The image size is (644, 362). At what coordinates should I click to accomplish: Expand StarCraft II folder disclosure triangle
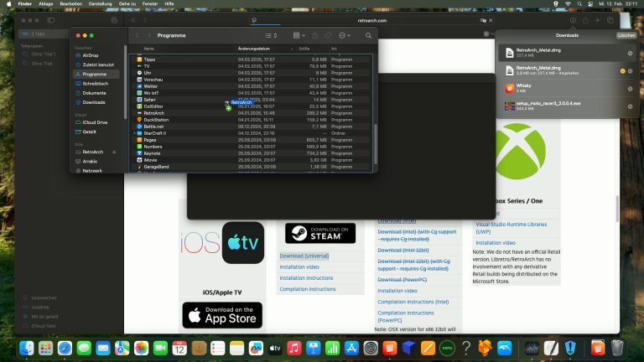tap(134, 133)
